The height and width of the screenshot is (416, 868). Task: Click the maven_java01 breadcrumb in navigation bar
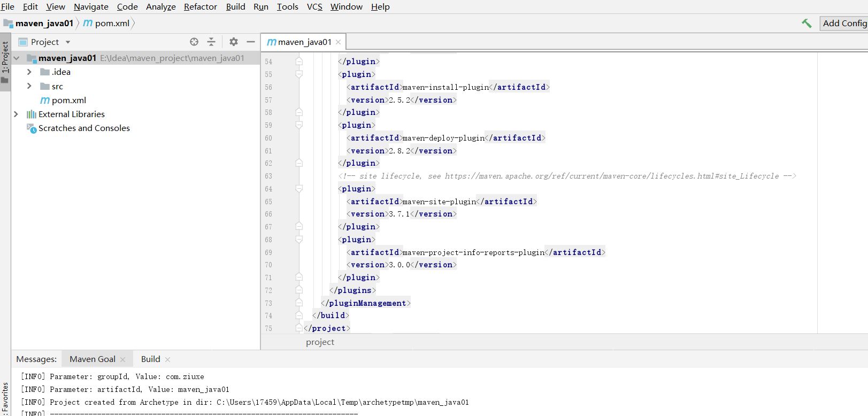39,23
